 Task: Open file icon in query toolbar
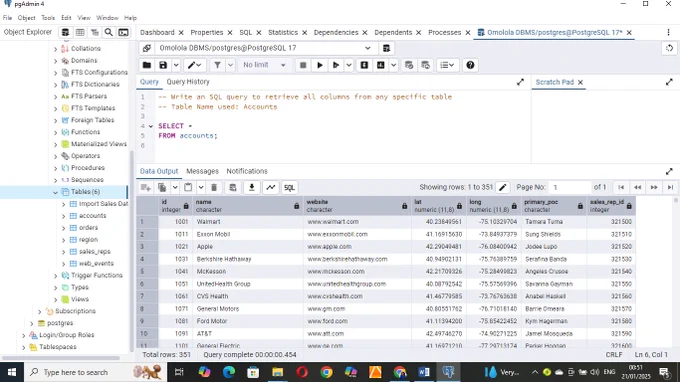click(147, 65)
